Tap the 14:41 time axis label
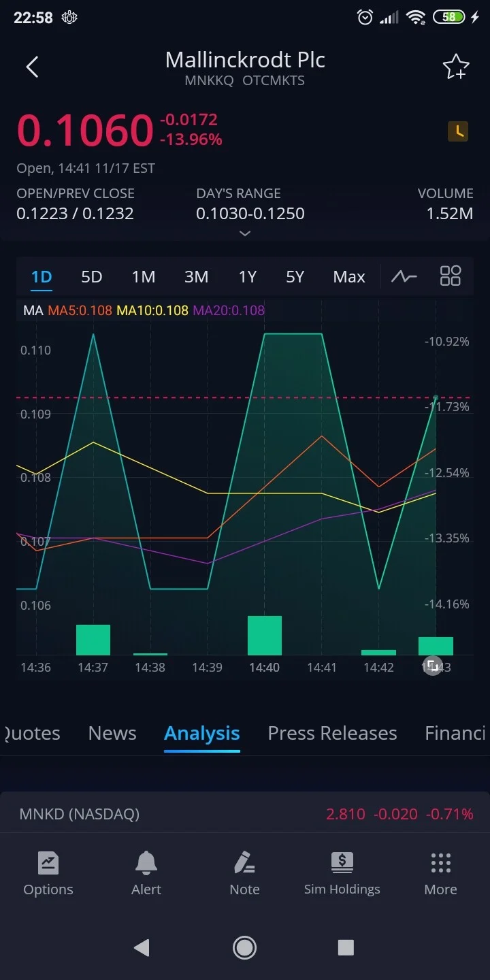Image resolution: width=490 pixels, height=980 pixels. click(322, 668)
